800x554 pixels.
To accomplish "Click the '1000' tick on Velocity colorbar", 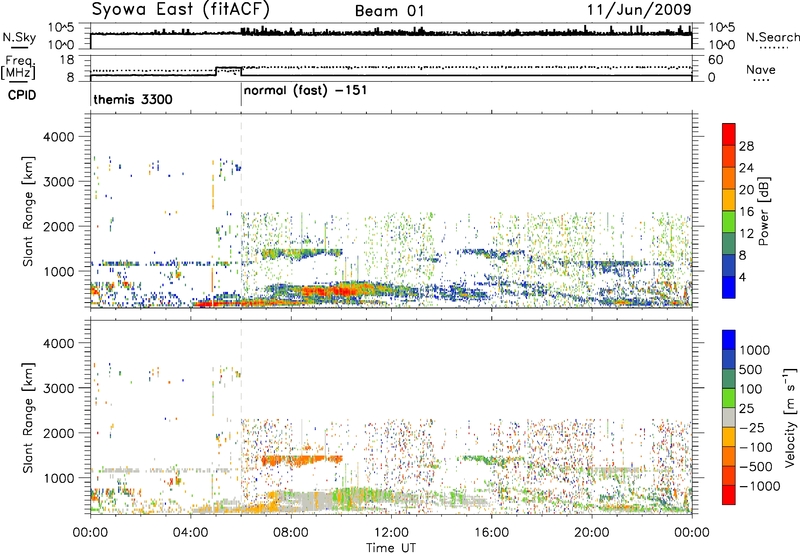I will pyautogui.click(x=754, y=350).
